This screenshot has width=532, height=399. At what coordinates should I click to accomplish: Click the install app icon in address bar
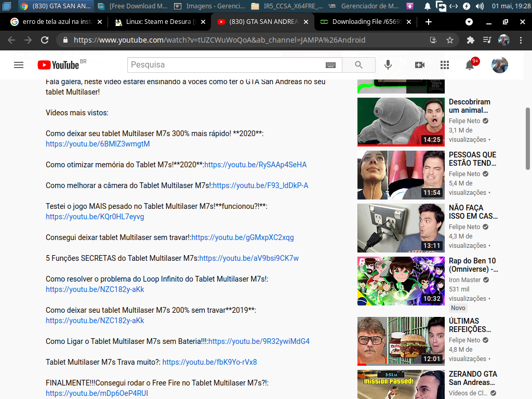pyautogui.click(x=433, y=40)
